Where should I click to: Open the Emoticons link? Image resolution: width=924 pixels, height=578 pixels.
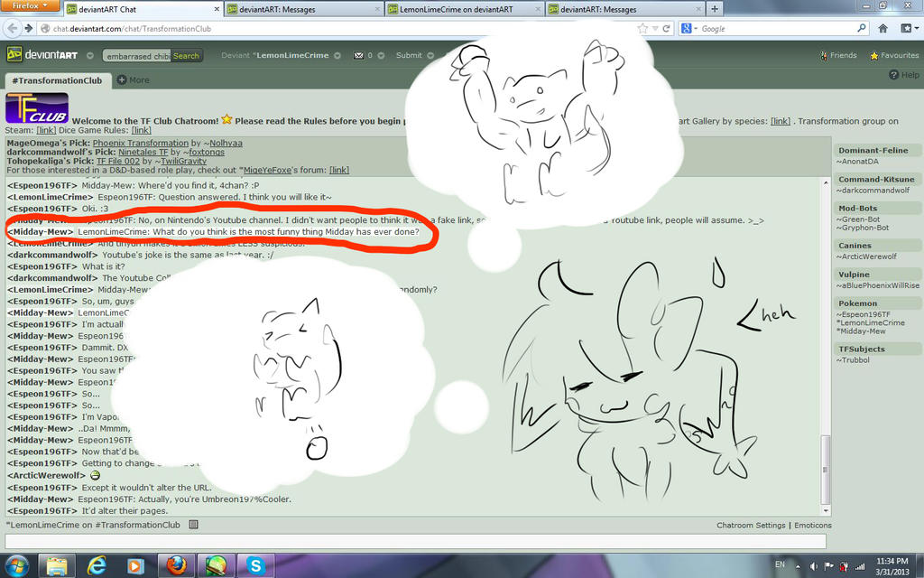click(813, 525)
